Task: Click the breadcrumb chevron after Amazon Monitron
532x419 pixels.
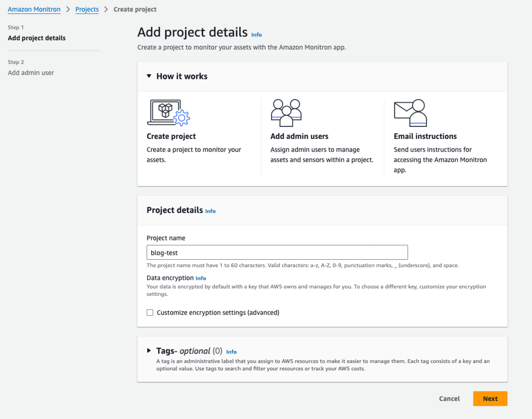Action: [x=68, y=9]
